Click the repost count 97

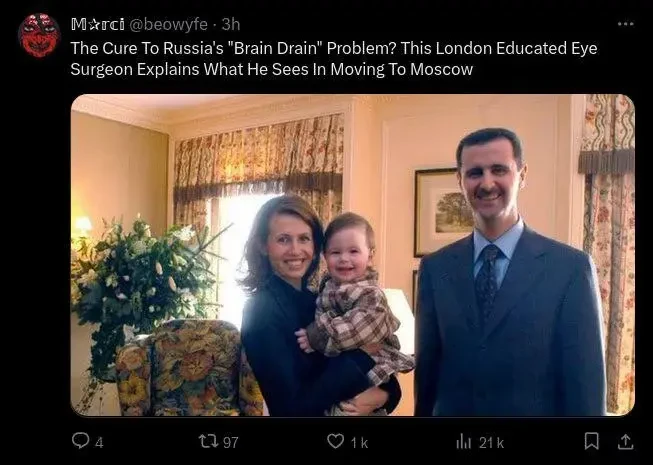[230, 442]
